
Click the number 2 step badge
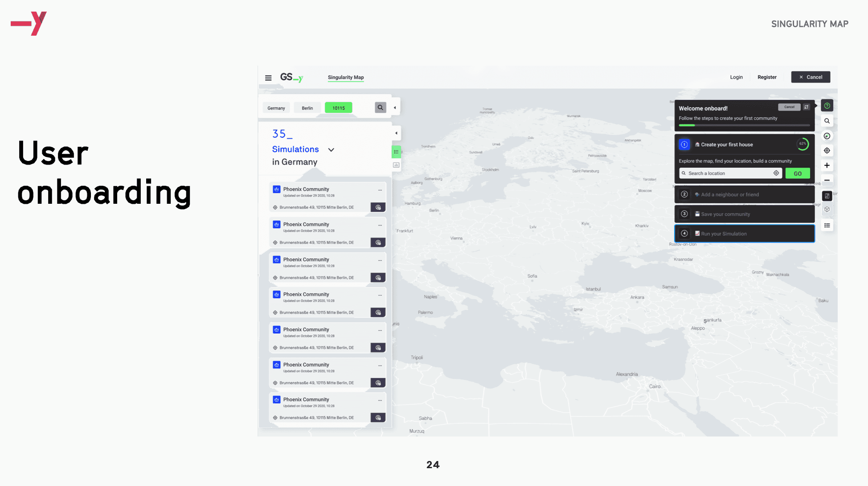pyautogui.click(x=684, y=194)
